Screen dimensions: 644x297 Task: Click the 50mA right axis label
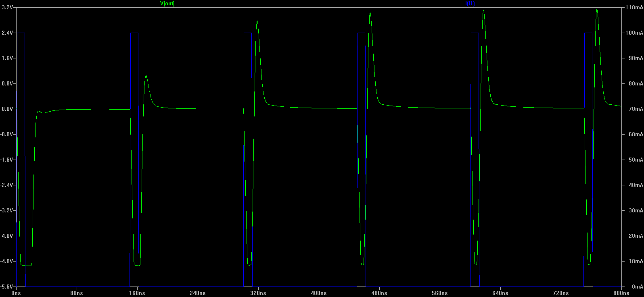point(636,160)
